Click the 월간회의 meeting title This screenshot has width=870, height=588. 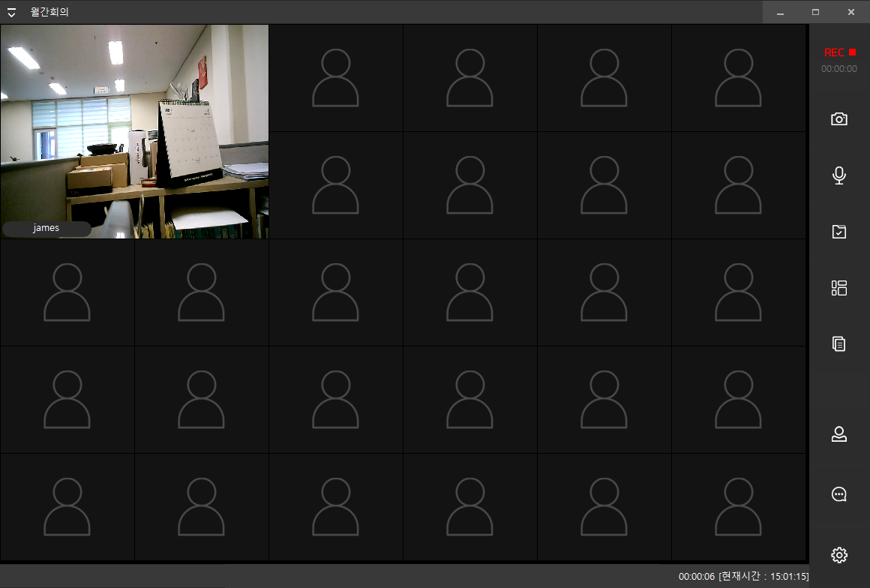tap(49, 12)
